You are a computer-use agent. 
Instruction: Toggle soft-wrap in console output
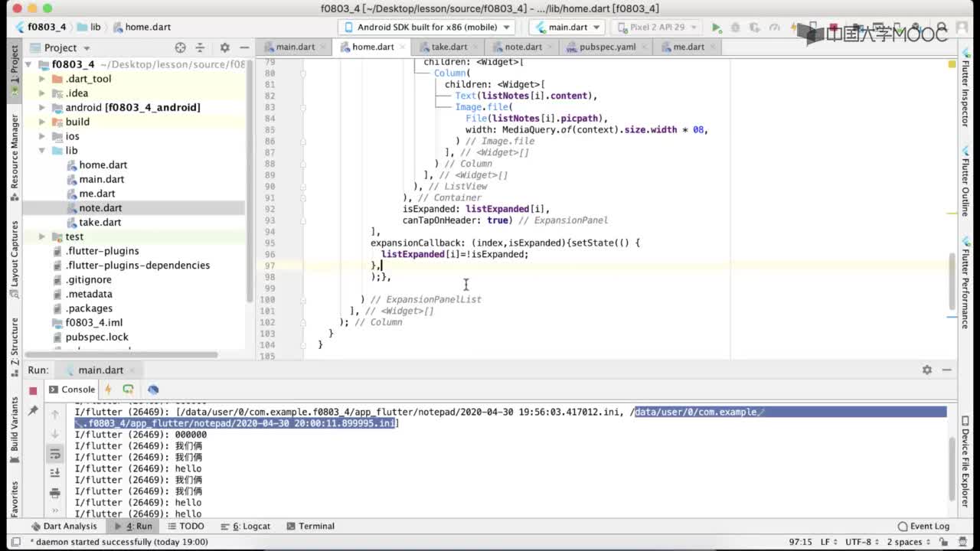pos(55,454)
